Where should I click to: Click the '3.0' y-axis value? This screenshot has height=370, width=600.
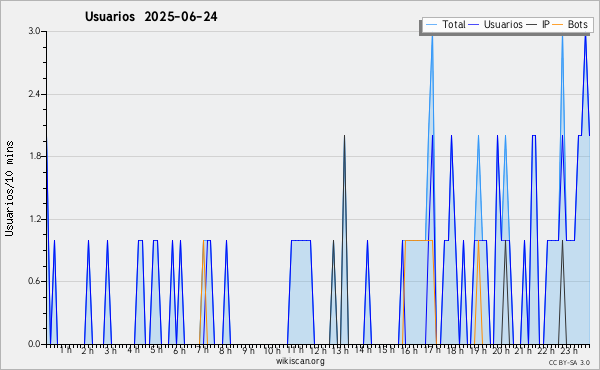(34, 31)
